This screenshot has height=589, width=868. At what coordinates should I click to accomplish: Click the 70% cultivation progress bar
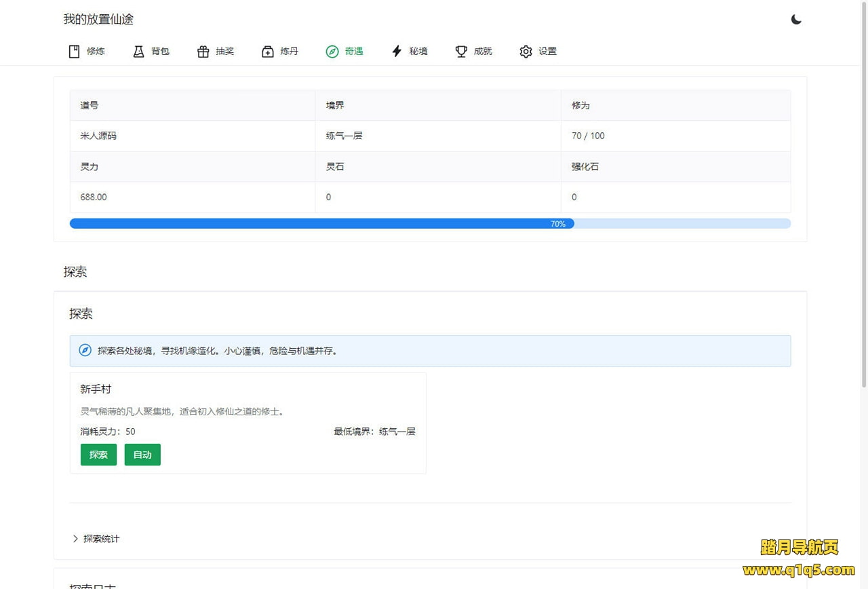click(430, 224)
